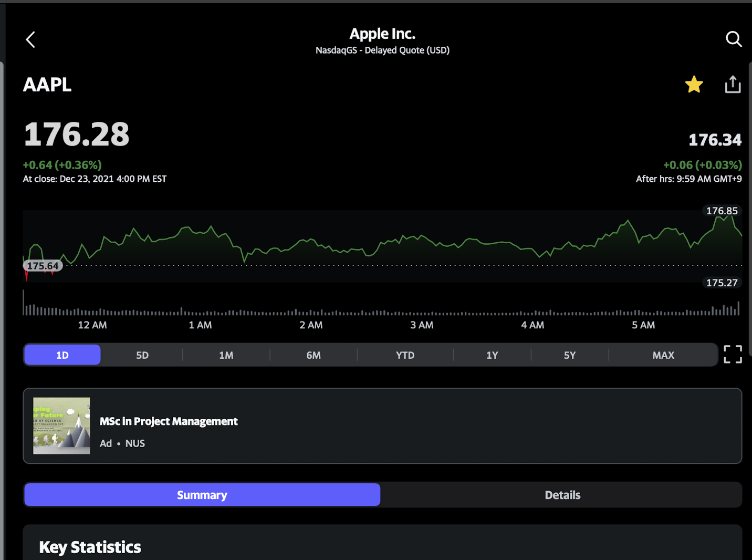This screenshot has width=752, height=560.
Task: Click the 176.85 chart high label
Action: point(722,211)
